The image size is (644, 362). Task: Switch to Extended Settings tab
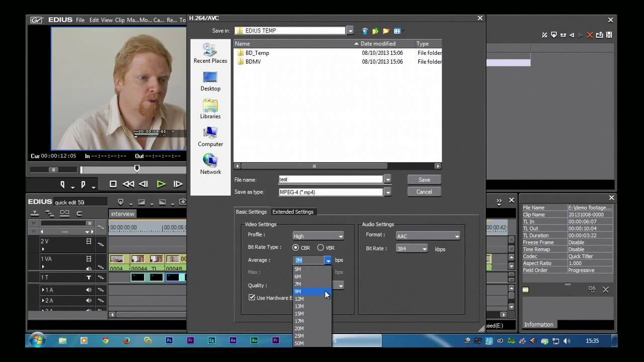click(x=293, y=212)
